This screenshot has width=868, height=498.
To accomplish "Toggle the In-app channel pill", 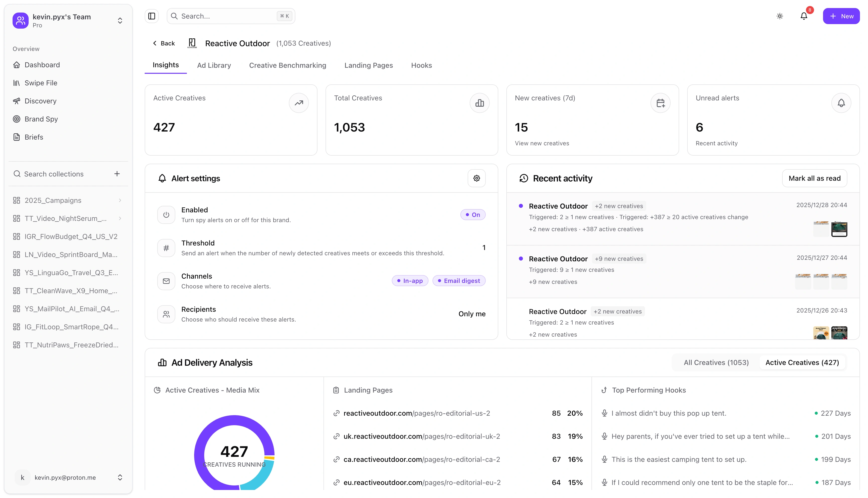I will click(410, 281).
